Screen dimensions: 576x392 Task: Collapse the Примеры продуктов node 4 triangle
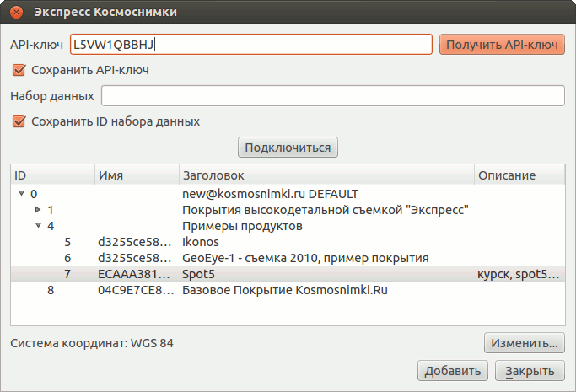(38, 226)
